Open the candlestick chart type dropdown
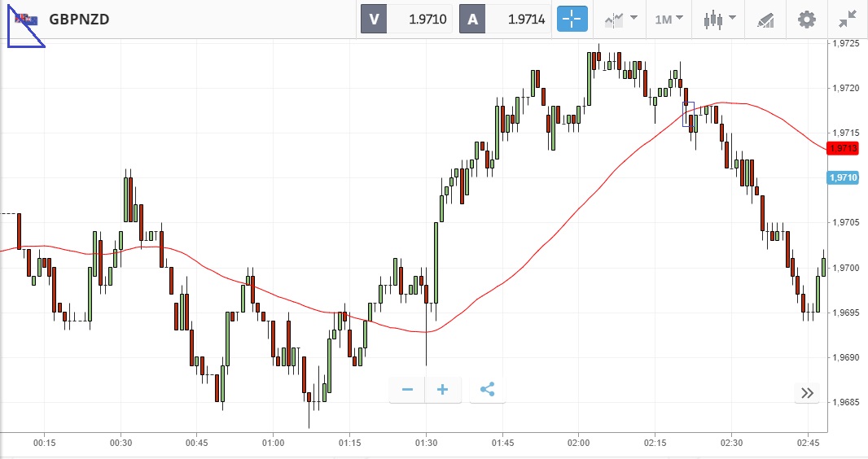This screenshot has width=868, height=459. tap(720, 19)
